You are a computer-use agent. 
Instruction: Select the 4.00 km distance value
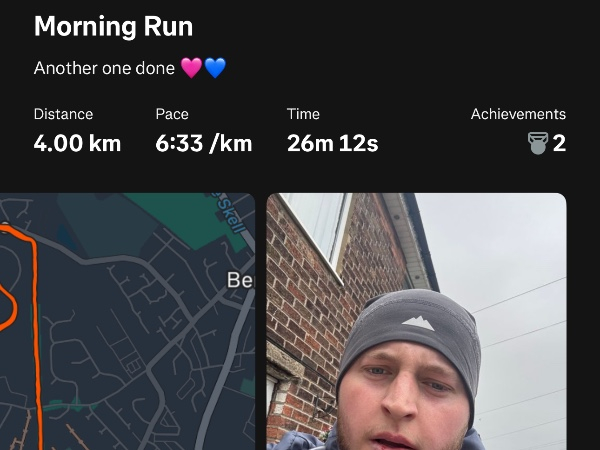pyautogui.click(x=77, y=143)
